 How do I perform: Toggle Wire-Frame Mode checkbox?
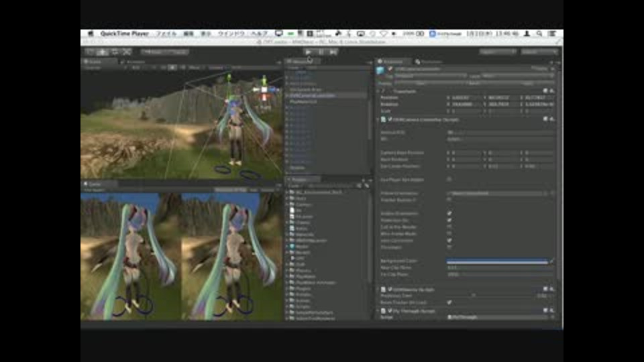tap(449, 233)
